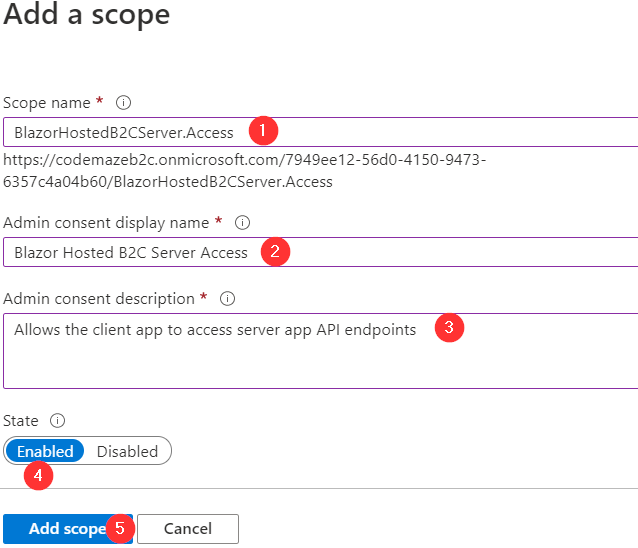Switch the State toggle to Disabled
Viewport: 638px width, 548px height.
pos(127,451)
